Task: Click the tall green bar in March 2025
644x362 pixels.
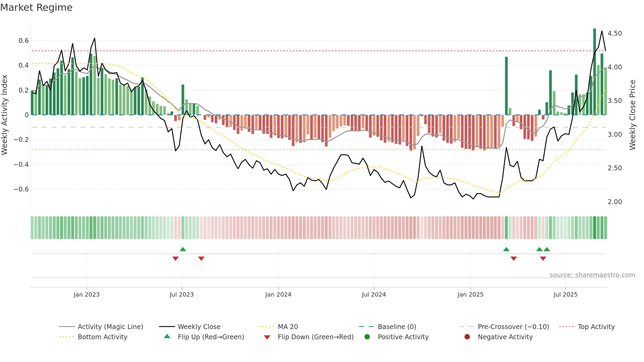Action: pos(506,86)
